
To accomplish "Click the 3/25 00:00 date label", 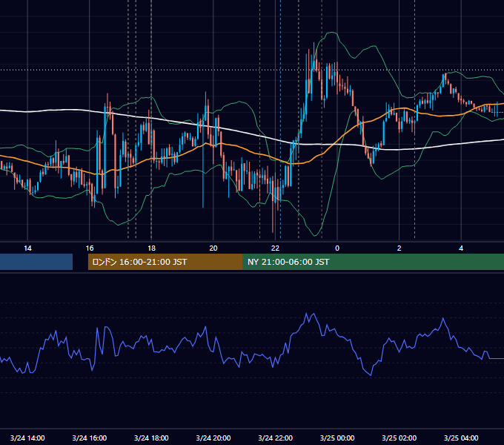I will click(x=337, y=438).
